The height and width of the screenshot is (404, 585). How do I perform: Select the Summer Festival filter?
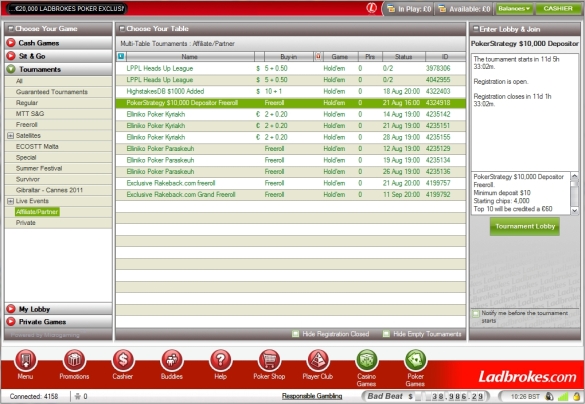point(39,168)
